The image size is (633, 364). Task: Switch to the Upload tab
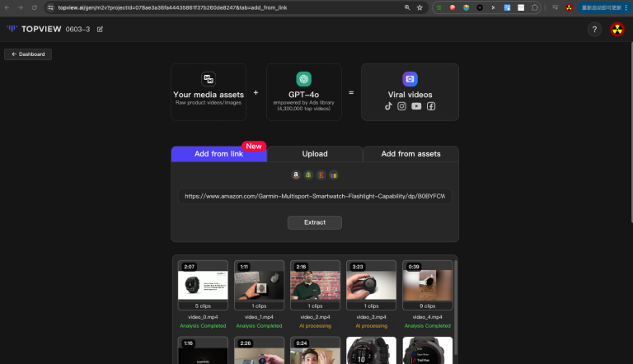pyautogui.click(x=315, y=154)
